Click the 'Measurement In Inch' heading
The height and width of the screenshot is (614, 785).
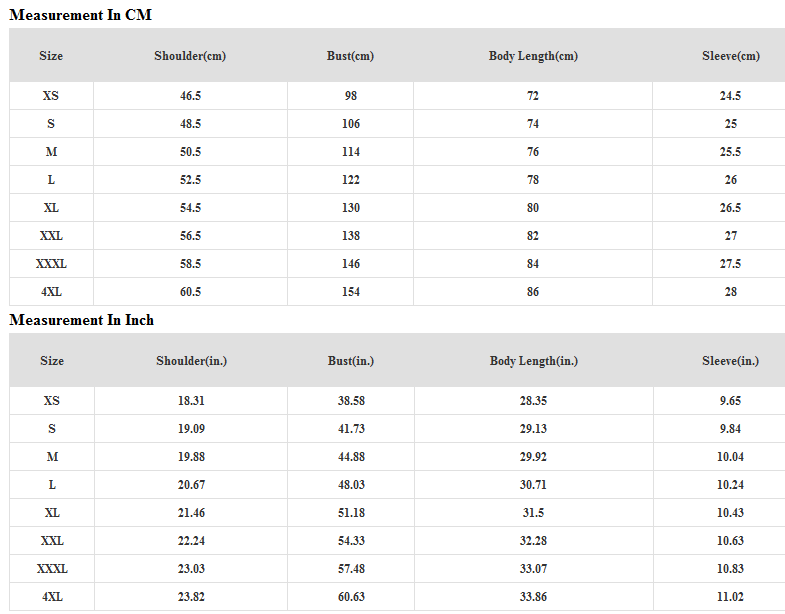click(82, 320)
